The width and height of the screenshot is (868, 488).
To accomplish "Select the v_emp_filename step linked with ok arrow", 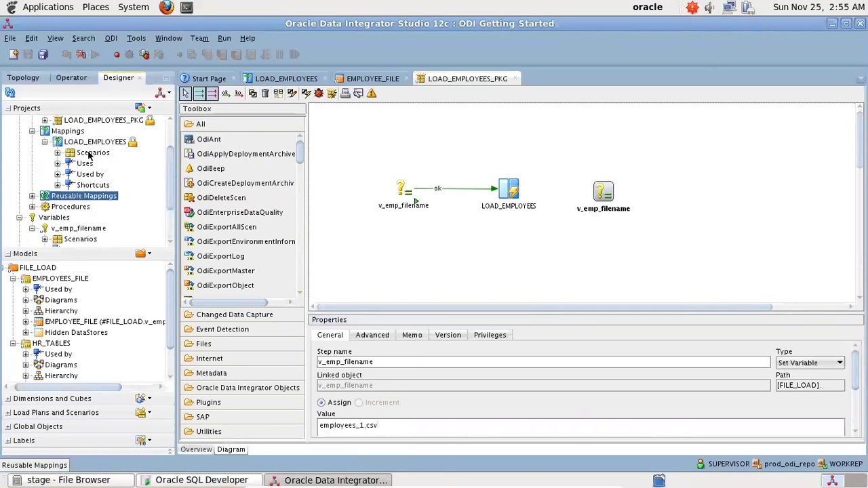I will pos(403,194).
